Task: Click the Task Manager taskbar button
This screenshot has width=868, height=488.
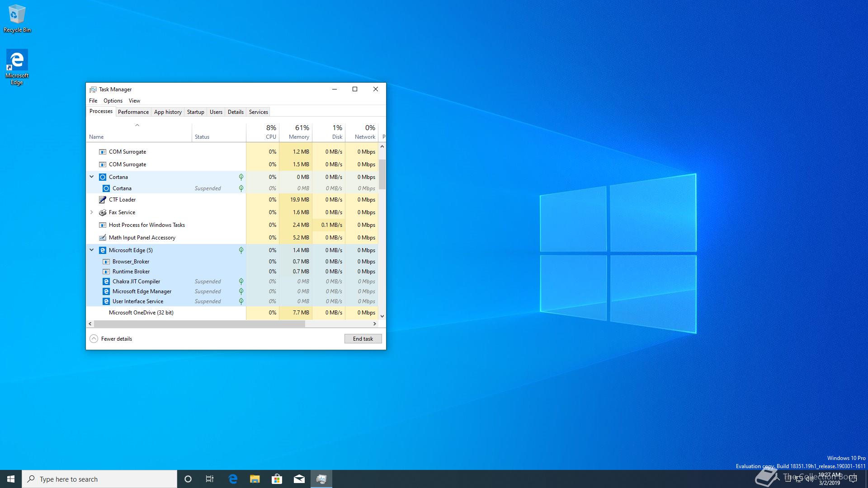Action: [x=321, y=479]
